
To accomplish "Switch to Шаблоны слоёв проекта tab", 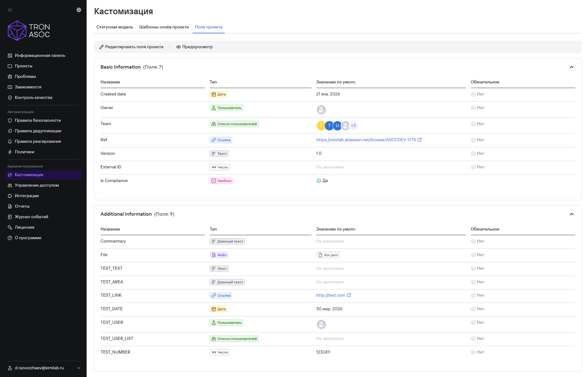I will tap(164, 27).
